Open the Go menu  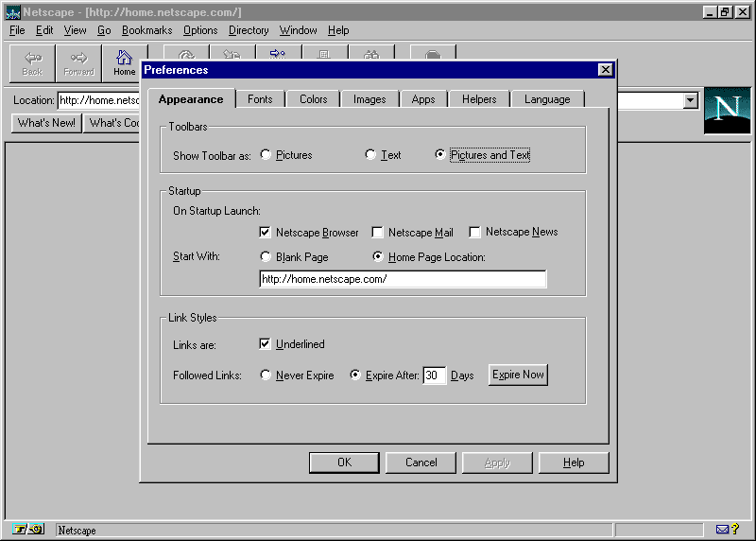[x=104, y=30]
